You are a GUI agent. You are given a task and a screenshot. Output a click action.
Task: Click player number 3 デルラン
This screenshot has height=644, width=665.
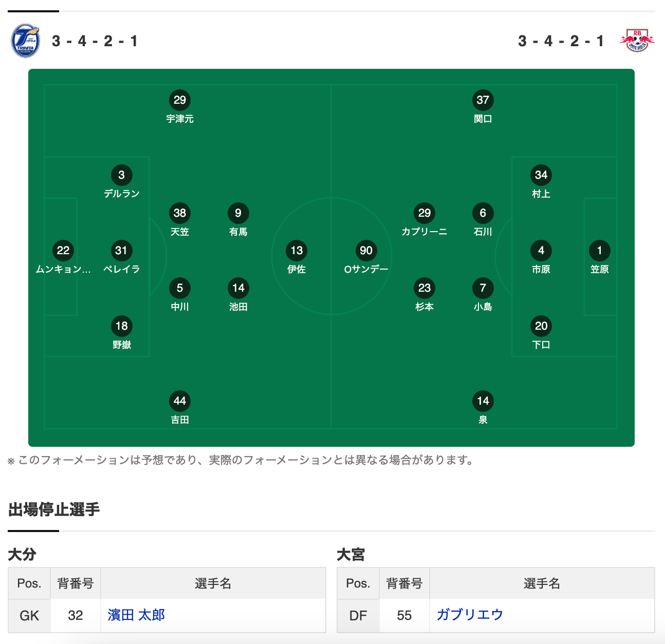click(121, 182)
